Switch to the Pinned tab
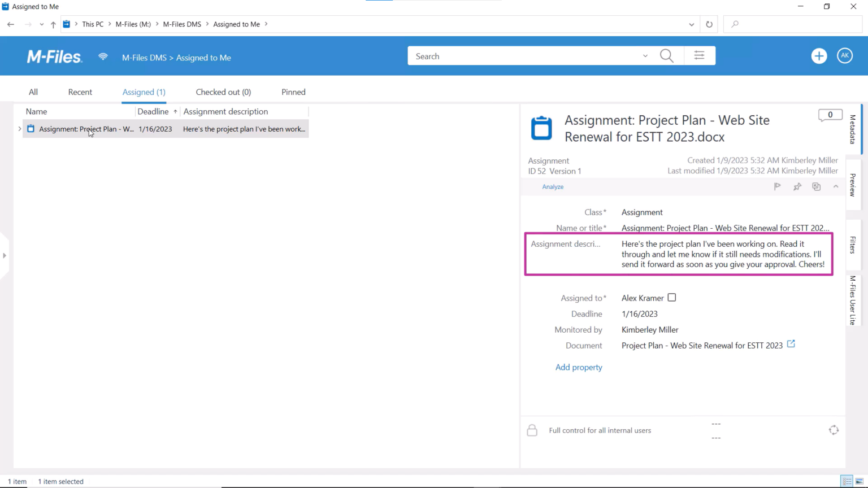 pyautogui.click(x=293, y=92)
